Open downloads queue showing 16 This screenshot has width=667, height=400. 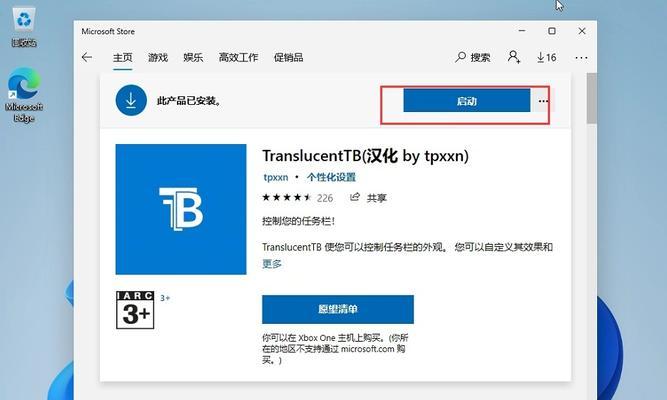tap(547, 57)
